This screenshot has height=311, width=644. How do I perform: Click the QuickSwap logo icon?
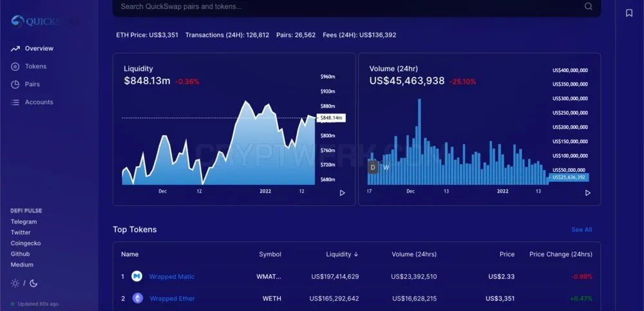(x=17, y=22)
